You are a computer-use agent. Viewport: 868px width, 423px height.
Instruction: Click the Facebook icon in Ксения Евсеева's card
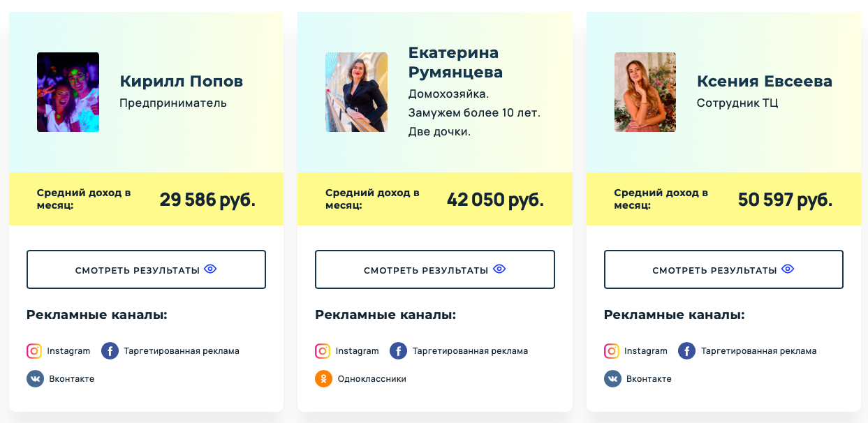tap(687, 351)
